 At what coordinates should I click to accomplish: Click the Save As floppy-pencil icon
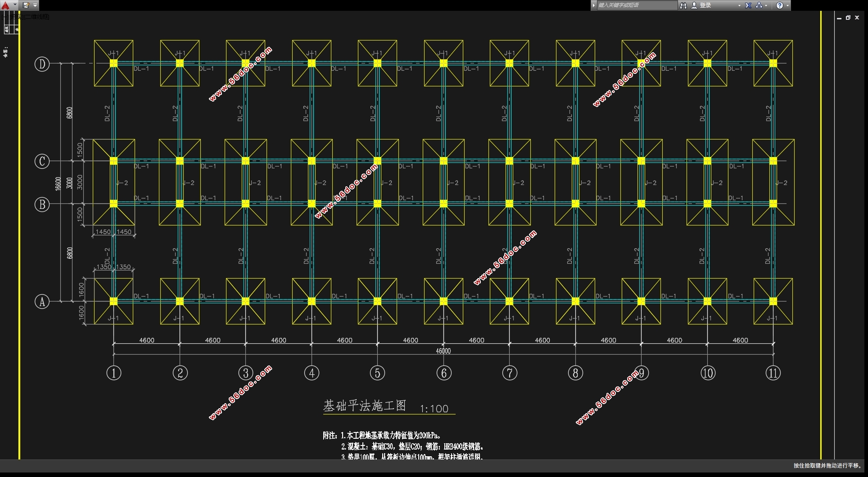pyautogui.click(x=26, y=5)
